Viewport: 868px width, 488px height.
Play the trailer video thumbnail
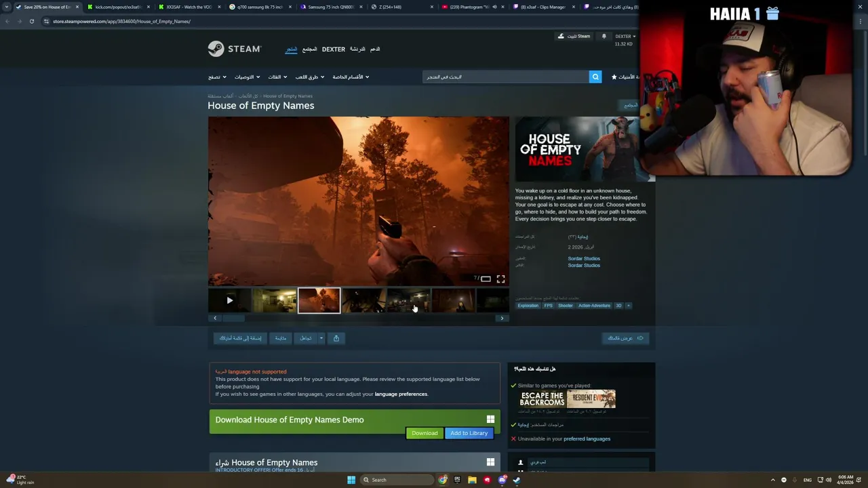pyautogui.click(x=229, y=300)
